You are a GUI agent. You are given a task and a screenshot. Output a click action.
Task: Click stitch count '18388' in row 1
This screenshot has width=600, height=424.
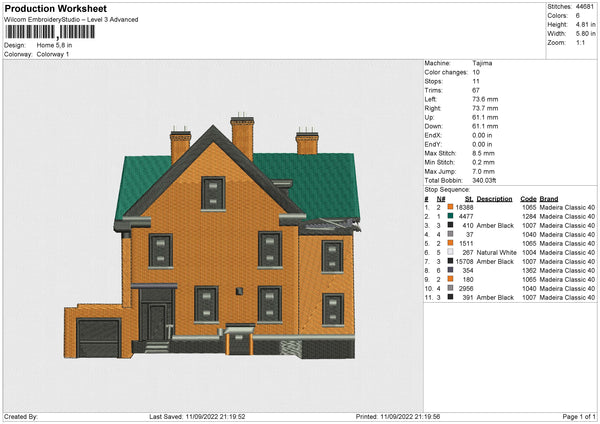point(465,207)
